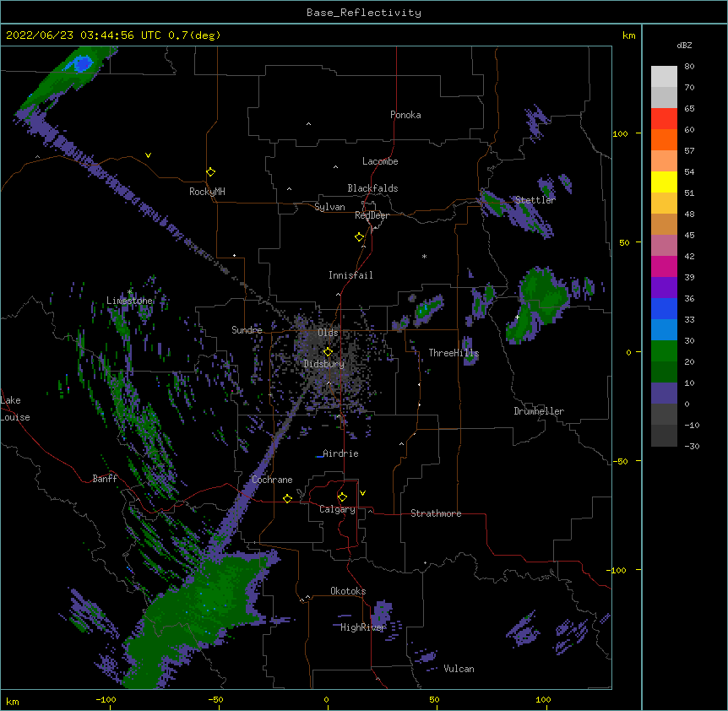Select the blue 33-36 dBZ legend swatch

tap(664, 308)
